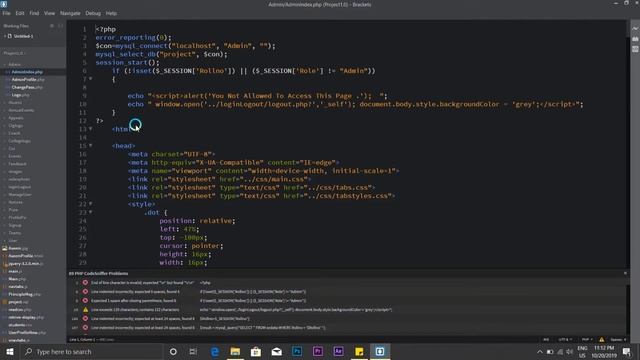Click the taskbar search box

(x=91, y=352)
